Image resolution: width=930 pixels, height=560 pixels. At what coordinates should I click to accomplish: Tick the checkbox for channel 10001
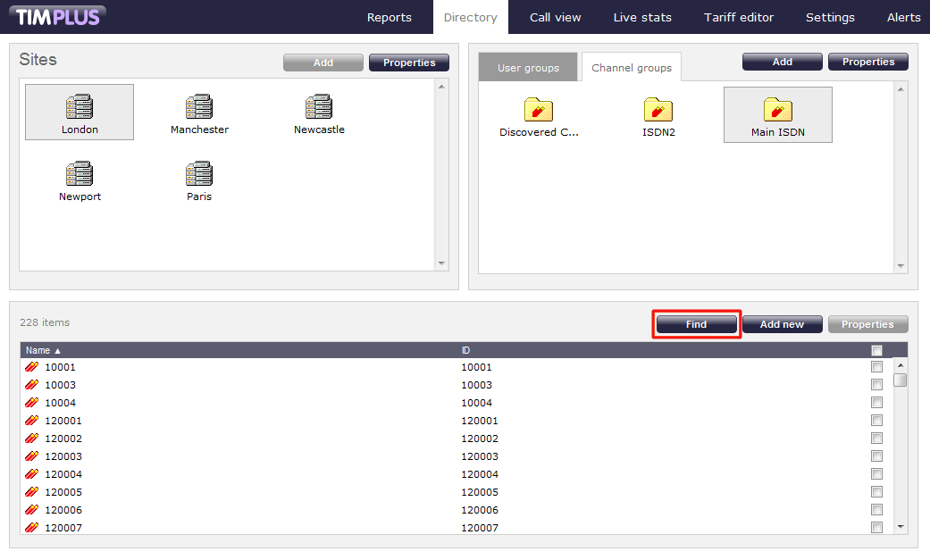tap(876, 367)
